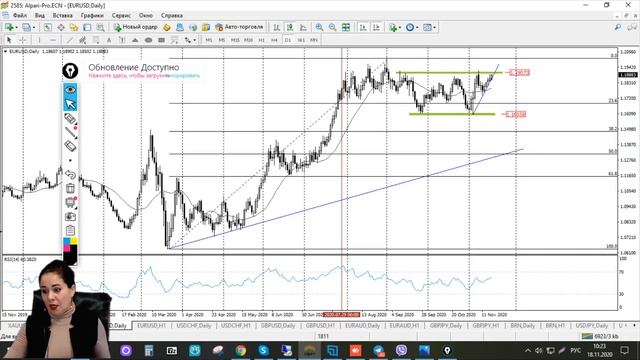This screenshot has width=640, height=360.
Task: Open the Strategy Tester icon
Action: (x=100, y=27)
